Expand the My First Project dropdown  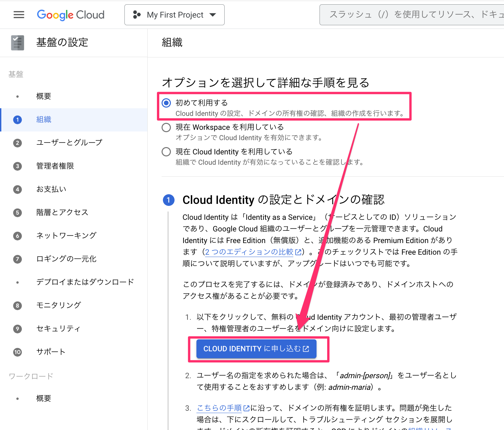[x=175, y=15]
